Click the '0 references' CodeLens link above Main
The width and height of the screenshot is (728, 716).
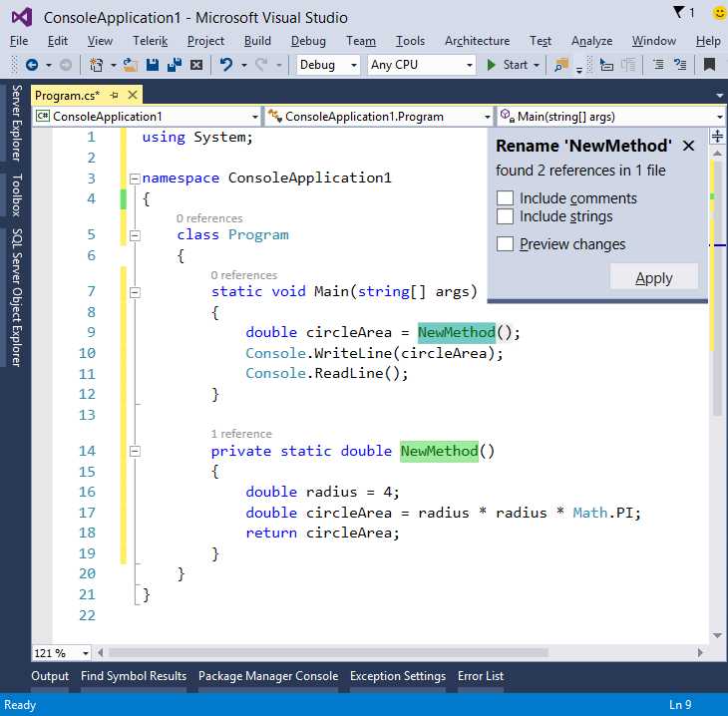243,275
